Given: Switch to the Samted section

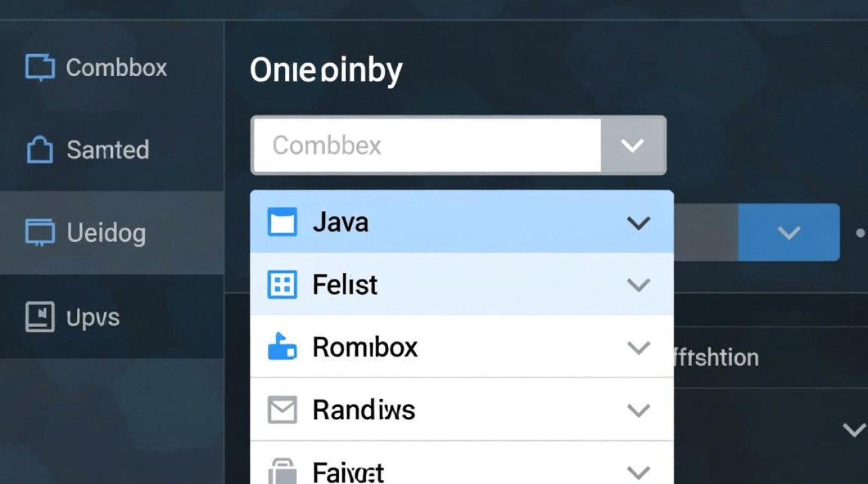Looking at the screenshot, I should (x=107, y=149).
